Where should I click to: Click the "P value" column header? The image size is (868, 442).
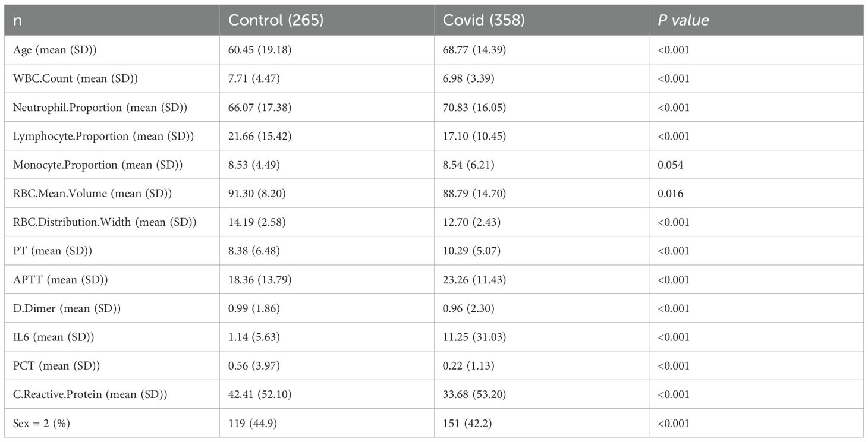point(683,20)
